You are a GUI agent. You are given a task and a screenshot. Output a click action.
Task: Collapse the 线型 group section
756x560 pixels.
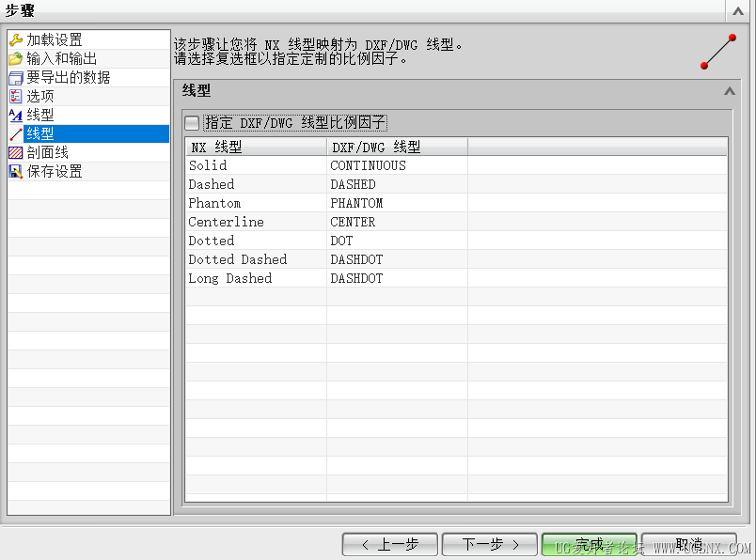[x=730, y=91]
